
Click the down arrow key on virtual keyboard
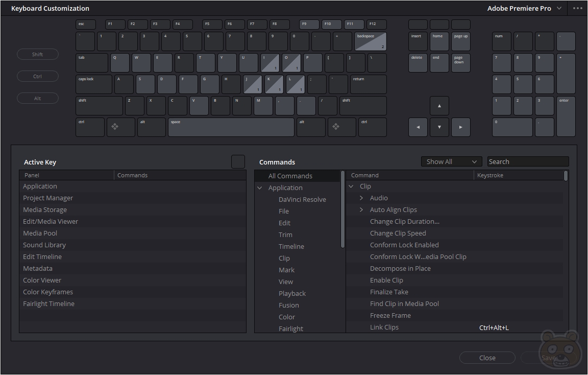coord(439,127)
